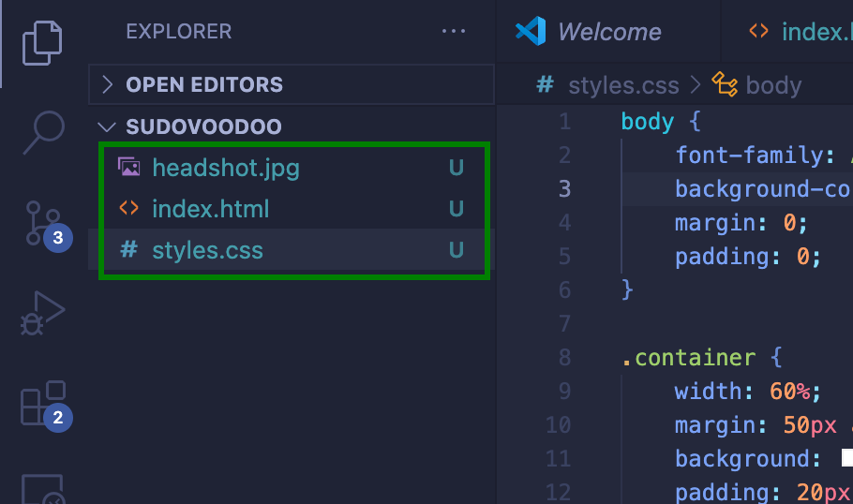The height and width of the screenshot is (504, 853).
Task: Open the Search view icon
Action: [x=43, y=133]
